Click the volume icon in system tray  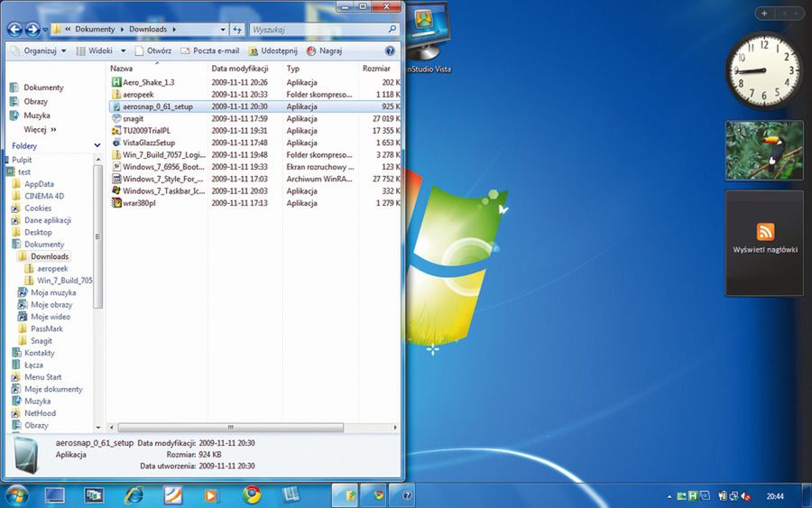tap(747, 495)
